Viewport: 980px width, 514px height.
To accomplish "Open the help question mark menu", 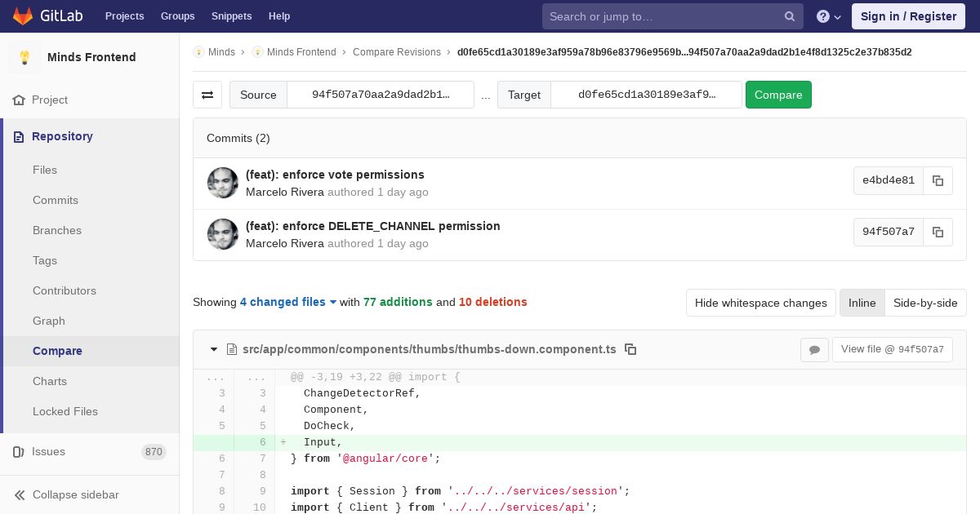I will pos(829,16).
